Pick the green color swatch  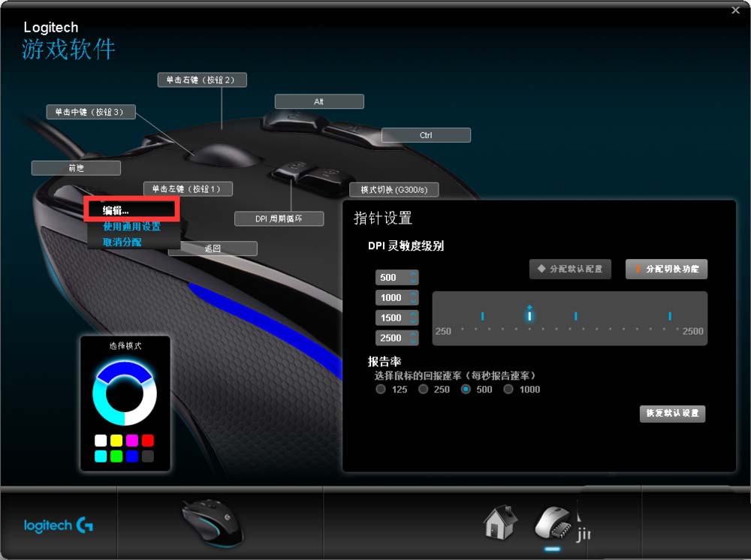point(116,456)
